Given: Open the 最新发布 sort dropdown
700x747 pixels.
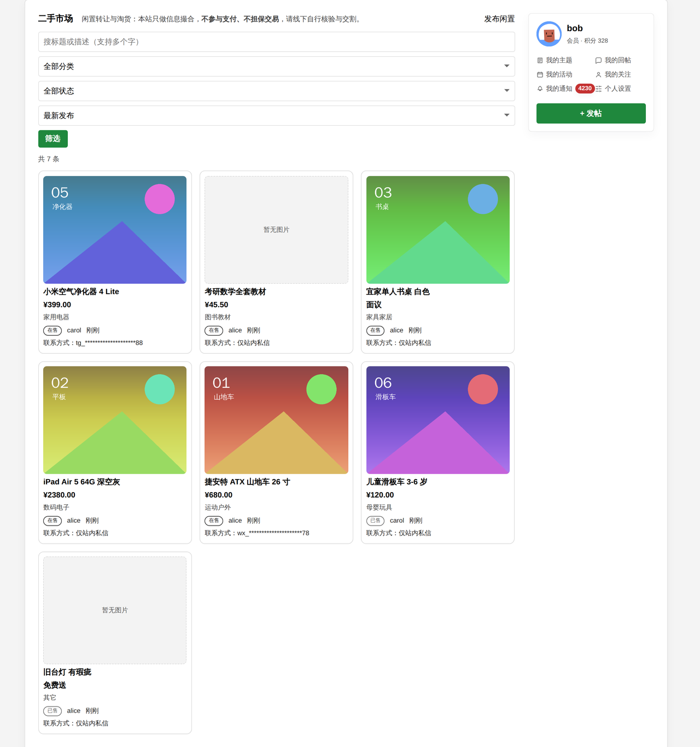Looking at the screenshot, I should (277, 115).
